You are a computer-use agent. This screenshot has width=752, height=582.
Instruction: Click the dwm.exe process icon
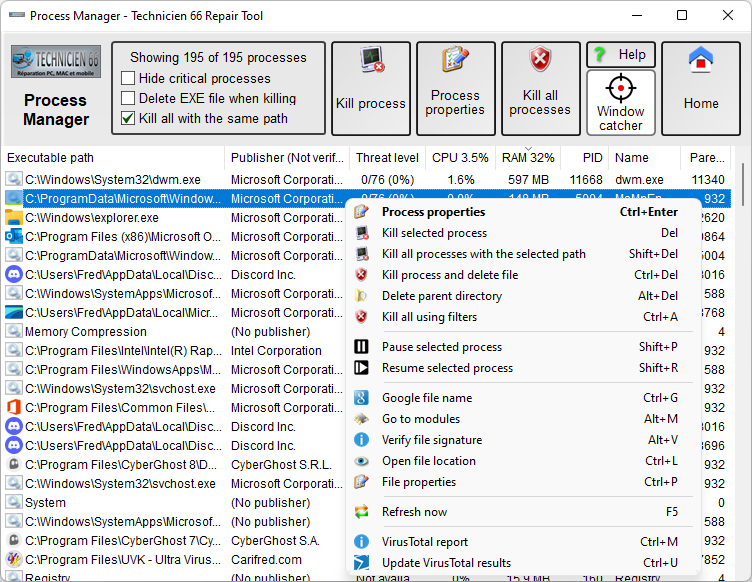13,179
